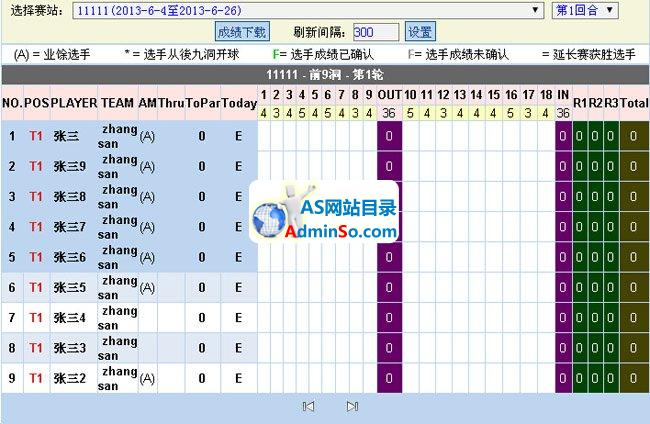Click the 业馀选手 legend entry
Screen dimensions: 650x424
point(52,54)
